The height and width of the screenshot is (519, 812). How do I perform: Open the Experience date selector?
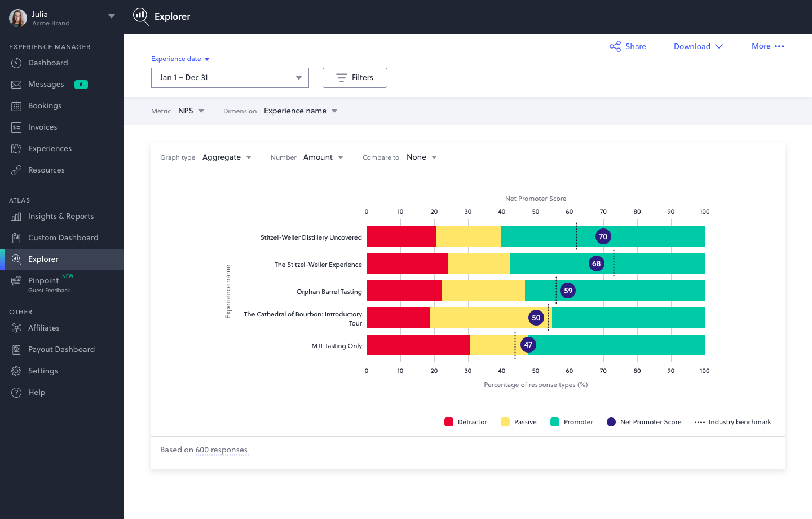click(x=180, y=59)
